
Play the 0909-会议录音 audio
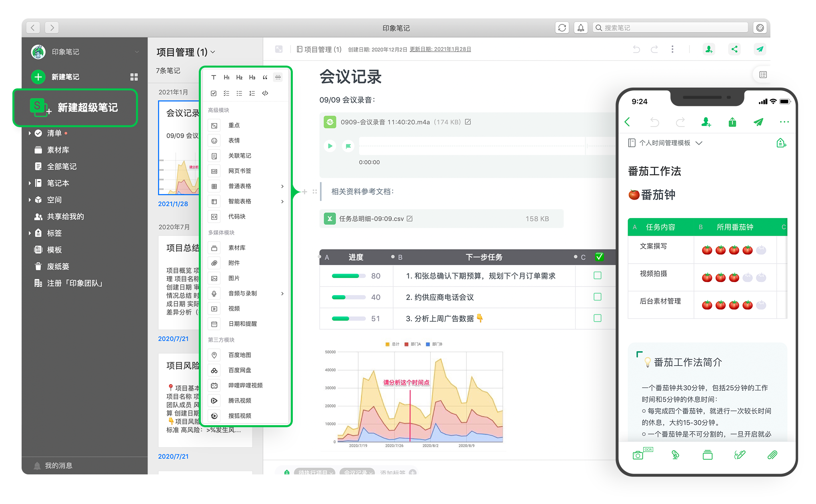(x=330, y=146)
